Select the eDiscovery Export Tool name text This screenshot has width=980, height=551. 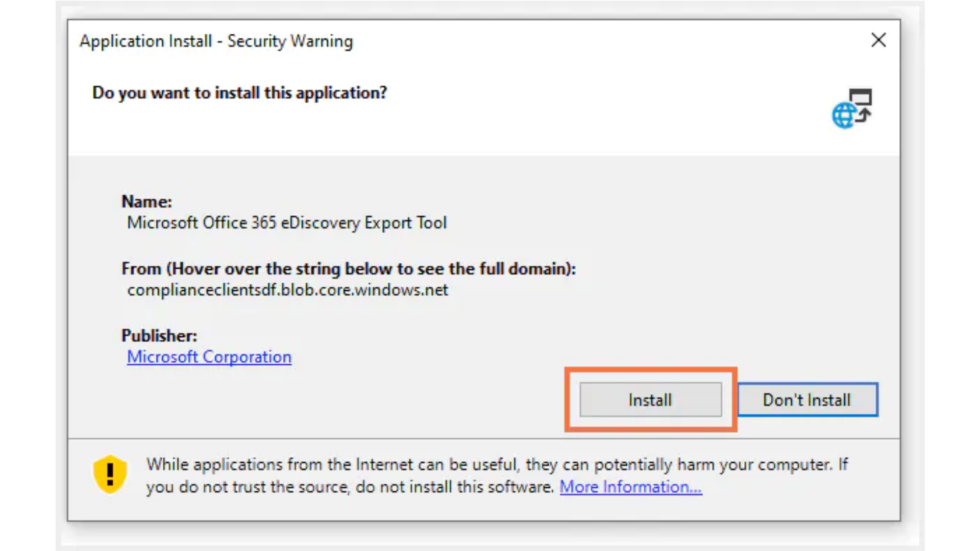click(x=286, y=223)
